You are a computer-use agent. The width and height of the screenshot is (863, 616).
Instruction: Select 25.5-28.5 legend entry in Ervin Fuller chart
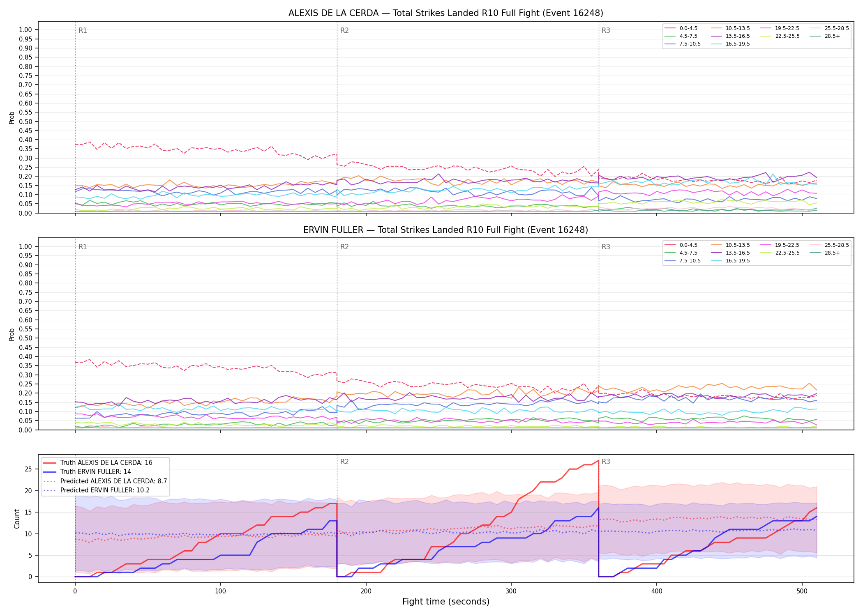[x=829, y=245]
